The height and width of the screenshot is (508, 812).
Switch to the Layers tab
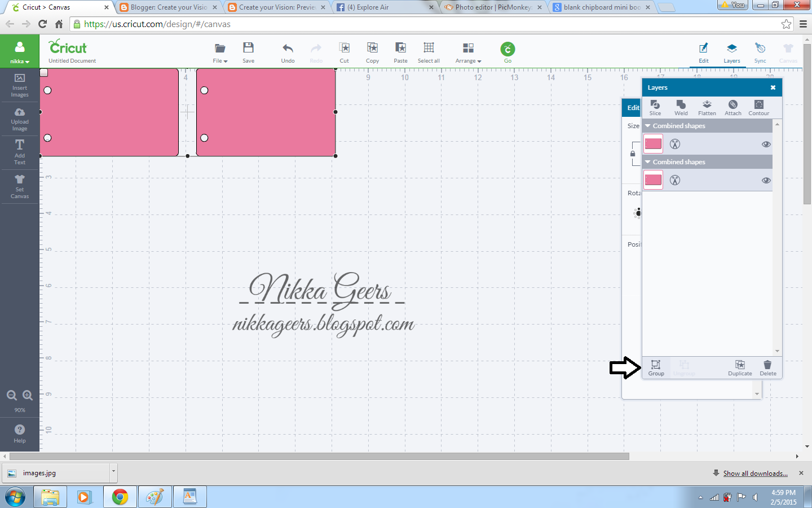732,52
